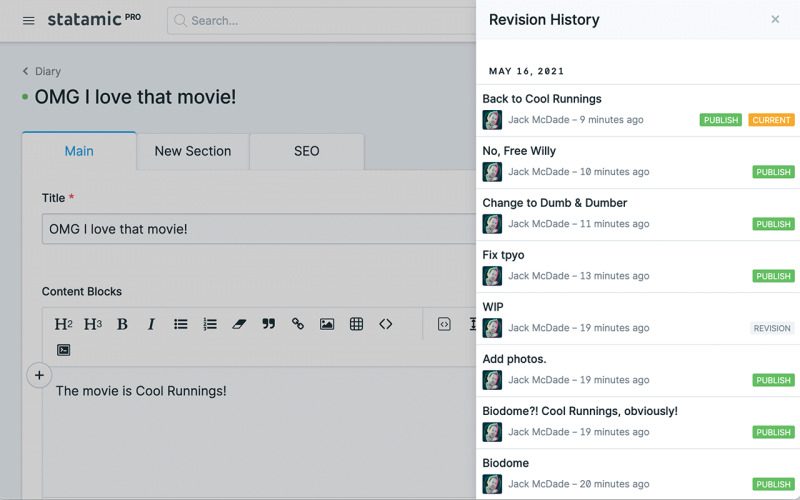Add a hyperlink with link icon
Screen dimensions: 800x500
click(x=298, y=324)
